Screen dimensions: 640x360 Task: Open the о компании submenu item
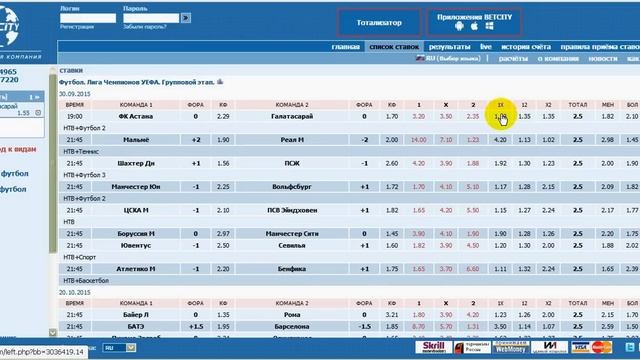click(558, 58)
